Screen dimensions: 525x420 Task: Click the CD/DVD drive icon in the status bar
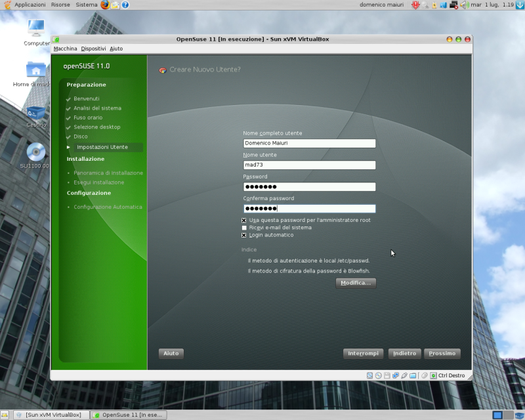tap(378, 375)
